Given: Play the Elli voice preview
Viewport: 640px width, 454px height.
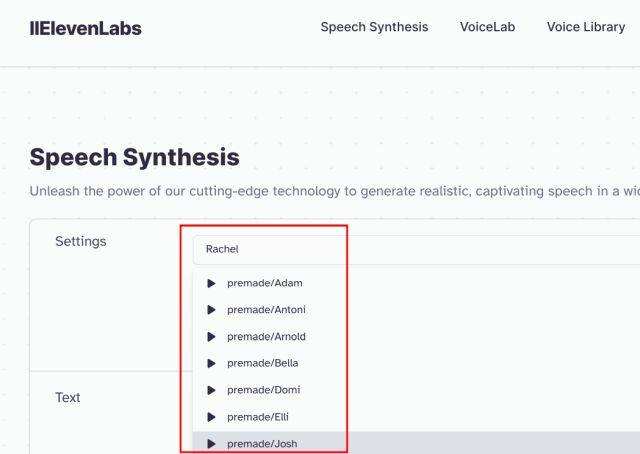Looking at the screenshot, I should tap(211, 417).
